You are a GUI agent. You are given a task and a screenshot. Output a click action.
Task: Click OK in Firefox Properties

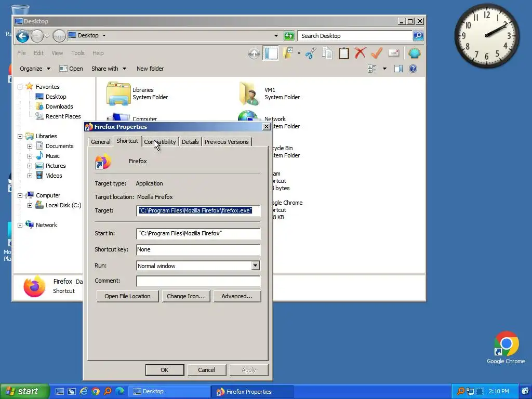tap(165, 370)
